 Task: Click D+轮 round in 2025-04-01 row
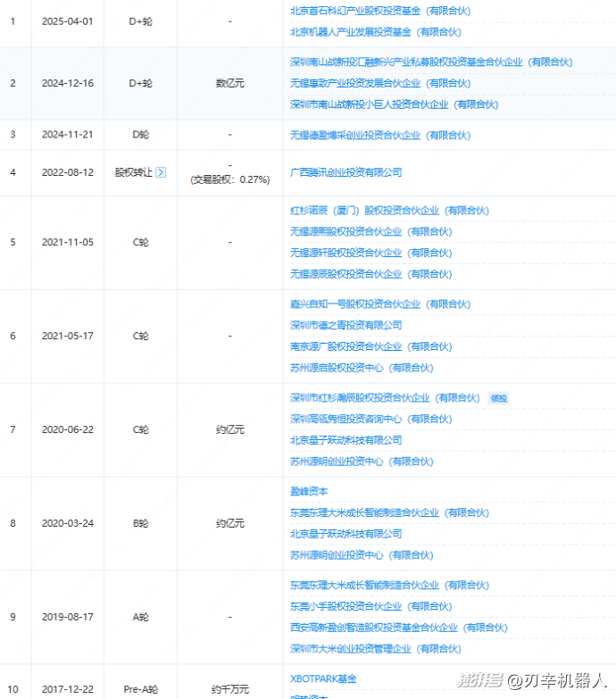[x=140, y=21]
